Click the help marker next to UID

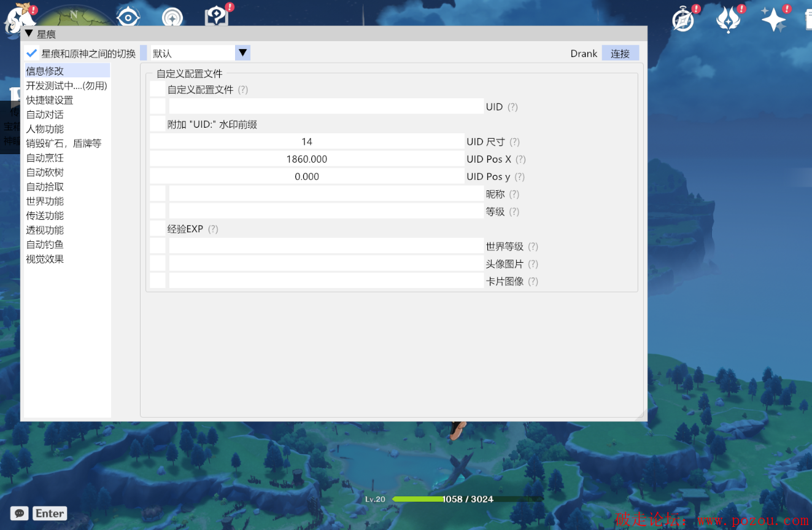pos(512,107)
